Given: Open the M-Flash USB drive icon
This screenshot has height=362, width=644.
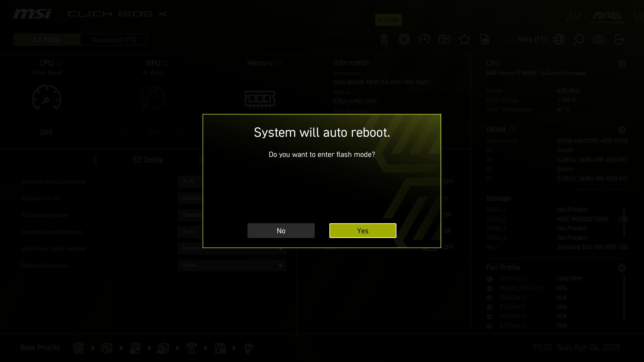Looking at the screenshot, I should point(384,39).
